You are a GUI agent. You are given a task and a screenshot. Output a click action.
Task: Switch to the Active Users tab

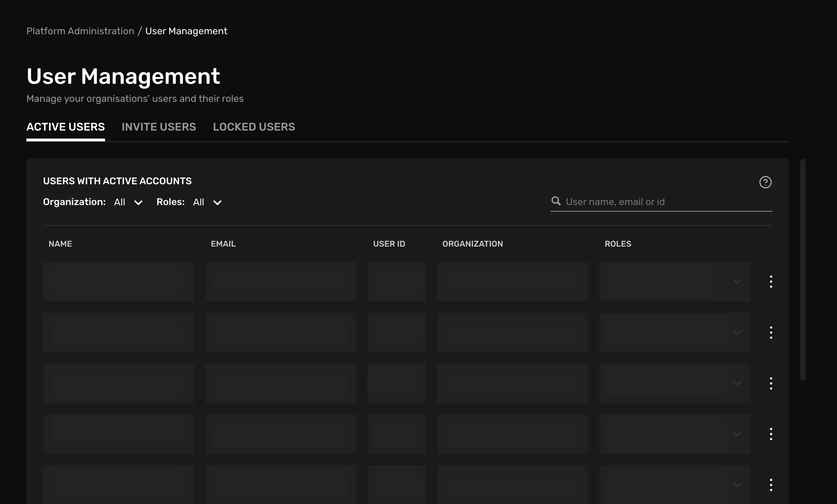(x=66, y=127)
